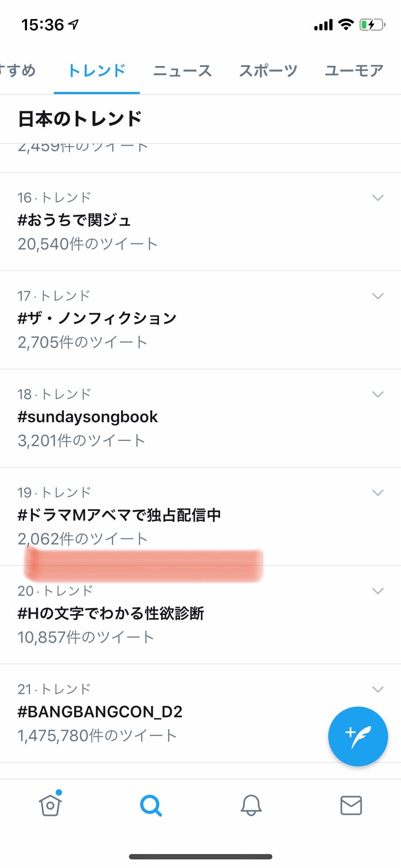The width and height of the screenshot is (401, 868).
Task: Open the #sundaysongbook hashtag trend
Action: pyautogui.click(x=88, y=417)
